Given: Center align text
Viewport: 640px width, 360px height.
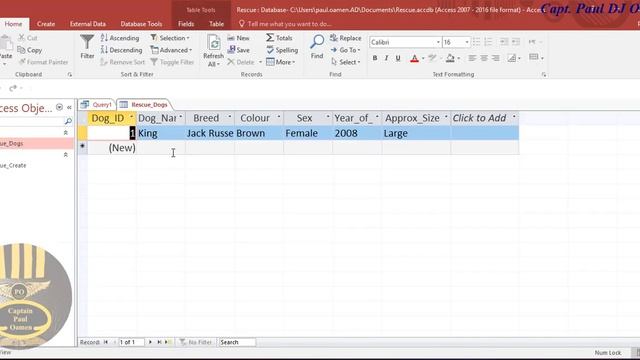Looking at the screenshot, I should [484, 58].
